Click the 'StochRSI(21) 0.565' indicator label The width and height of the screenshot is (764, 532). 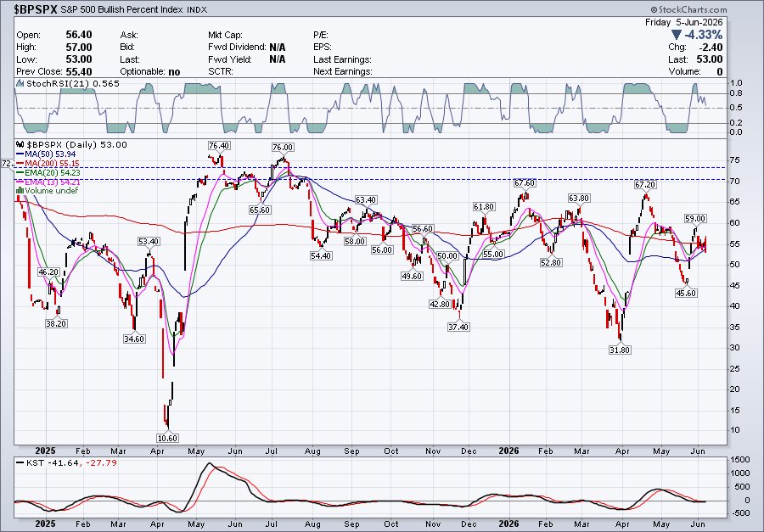pyautogui.click(x=73, y=84)
